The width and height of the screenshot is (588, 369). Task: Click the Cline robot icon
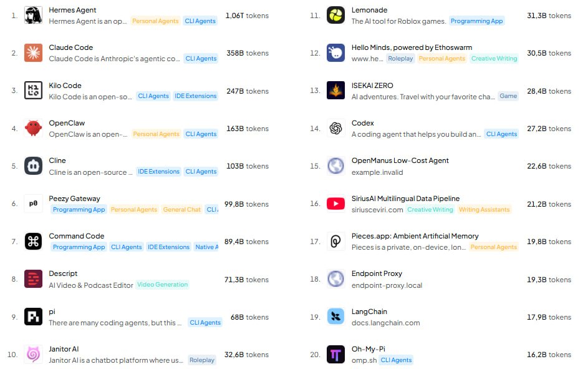pos(34,166)
